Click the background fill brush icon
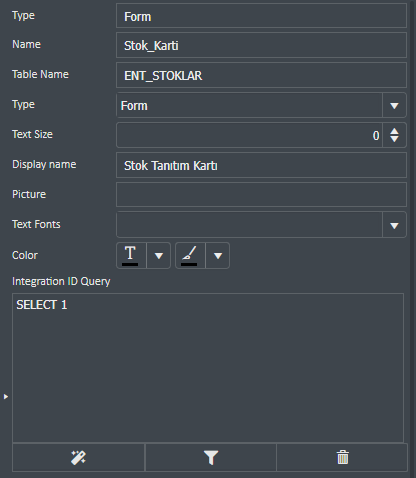The height and width of the screenshot is (478, 416). coord(189,255)
